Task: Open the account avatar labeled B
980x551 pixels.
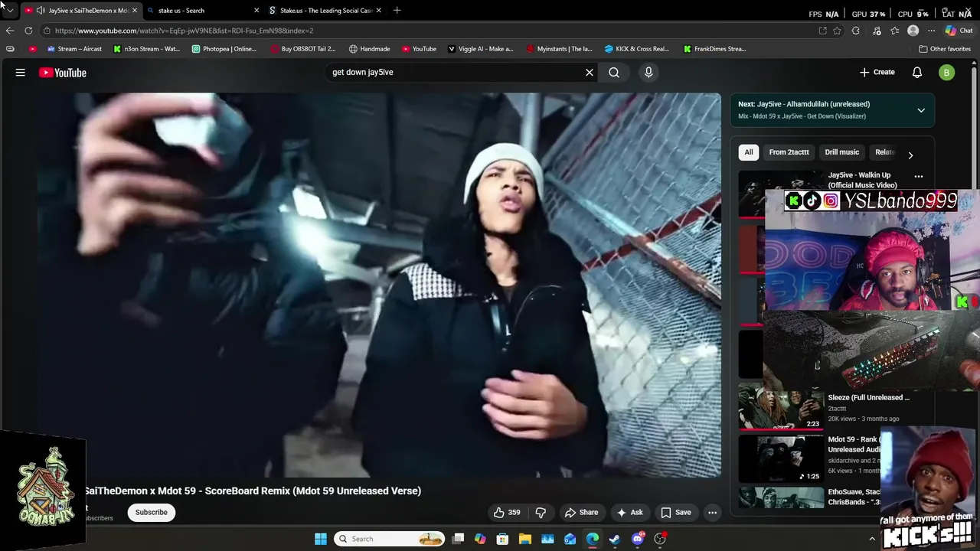Action: tap(947, 73)
